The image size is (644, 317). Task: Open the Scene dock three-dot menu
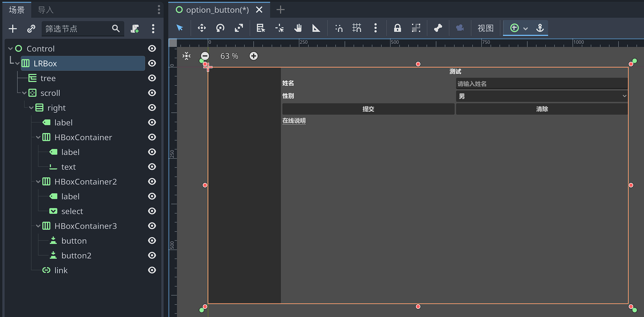pos(159,10)
